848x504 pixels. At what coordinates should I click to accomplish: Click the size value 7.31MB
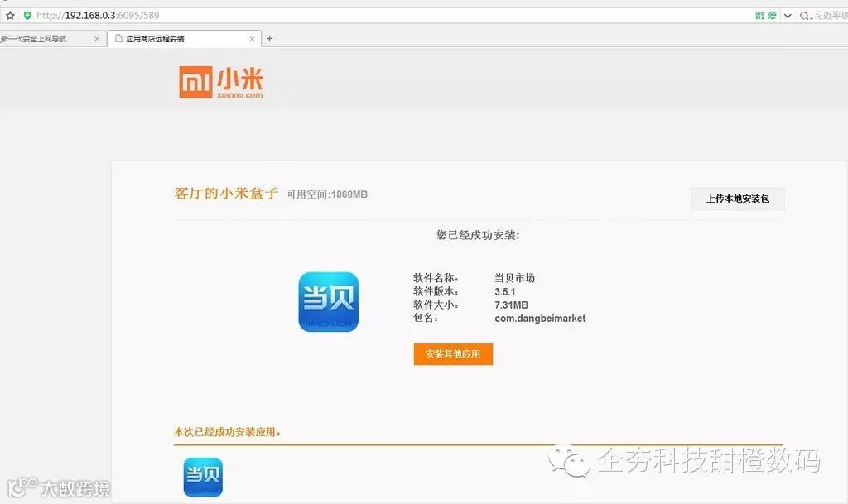point(511,305)
